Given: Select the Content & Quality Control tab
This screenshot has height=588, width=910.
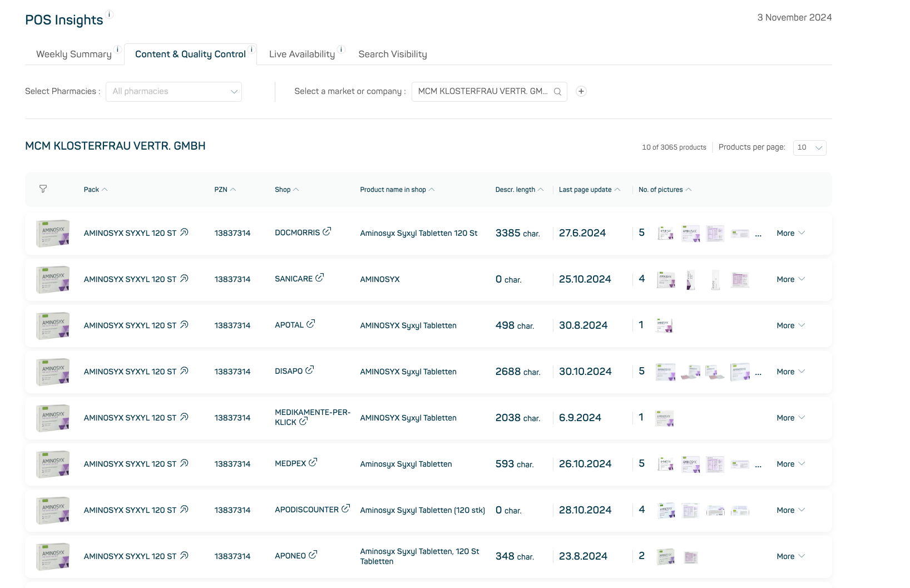Looking at the screenshot, I should click(x=190, y=54).
